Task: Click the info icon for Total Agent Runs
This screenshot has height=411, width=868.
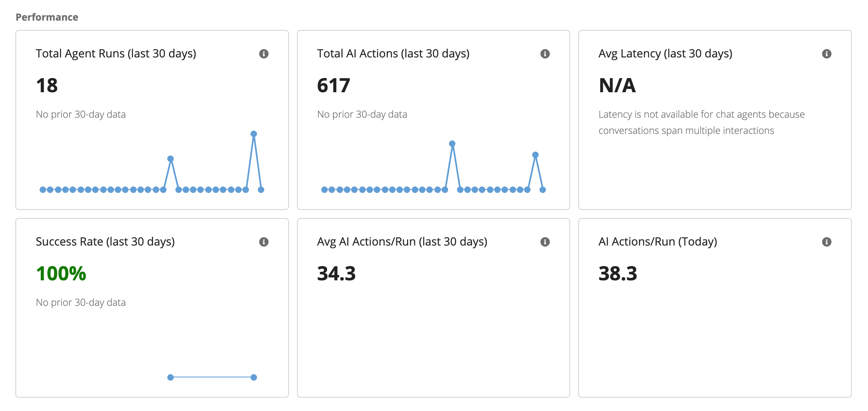Action: (x=264, y=54)
